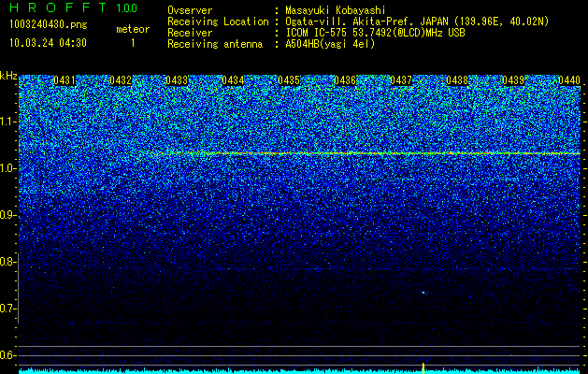Click the Receiving Location value text
The height and width of the screenshot is (374, 588).
click(417, 22)
